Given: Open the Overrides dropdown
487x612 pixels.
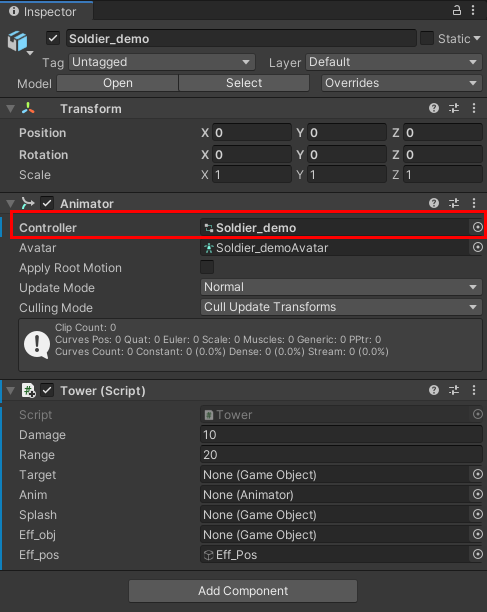Looking at the screenshot, I should 402,83.
